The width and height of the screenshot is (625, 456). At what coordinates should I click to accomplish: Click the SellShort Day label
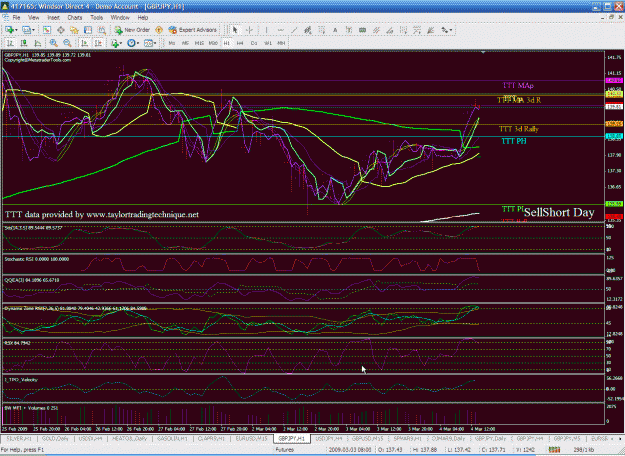(559, 212)
